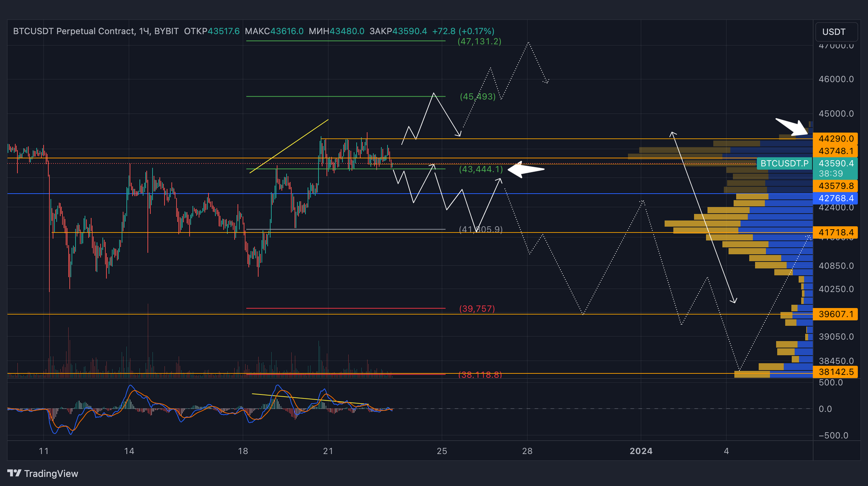Select the 44290.0 orange price label
Viewport: 868px width, 486px height.
point(836,139)
